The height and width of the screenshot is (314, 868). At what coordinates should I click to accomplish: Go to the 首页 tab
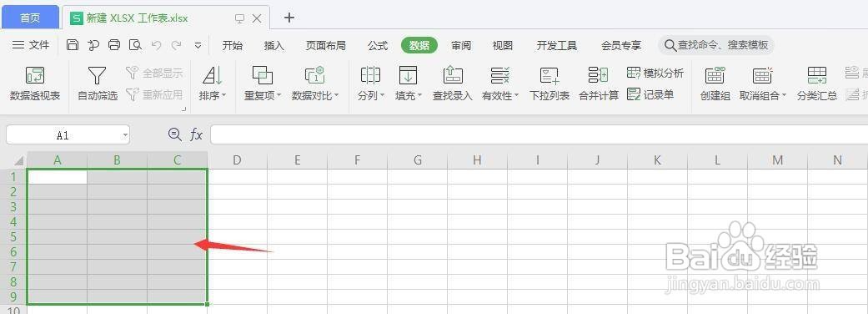(30, 18)
